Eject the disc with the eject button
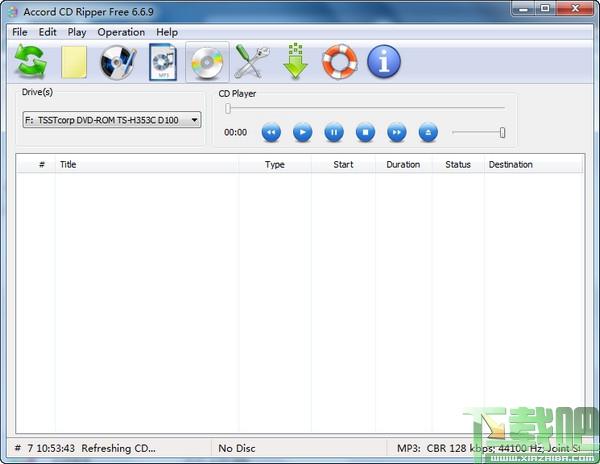Viewport: 600px width, 464px height. pyautogui.click(x=428, y=132)
